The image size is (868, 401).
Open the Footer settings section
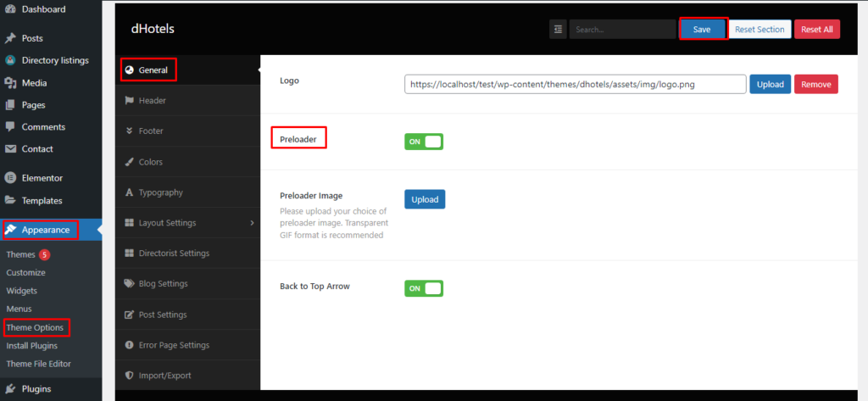point(151,131)
